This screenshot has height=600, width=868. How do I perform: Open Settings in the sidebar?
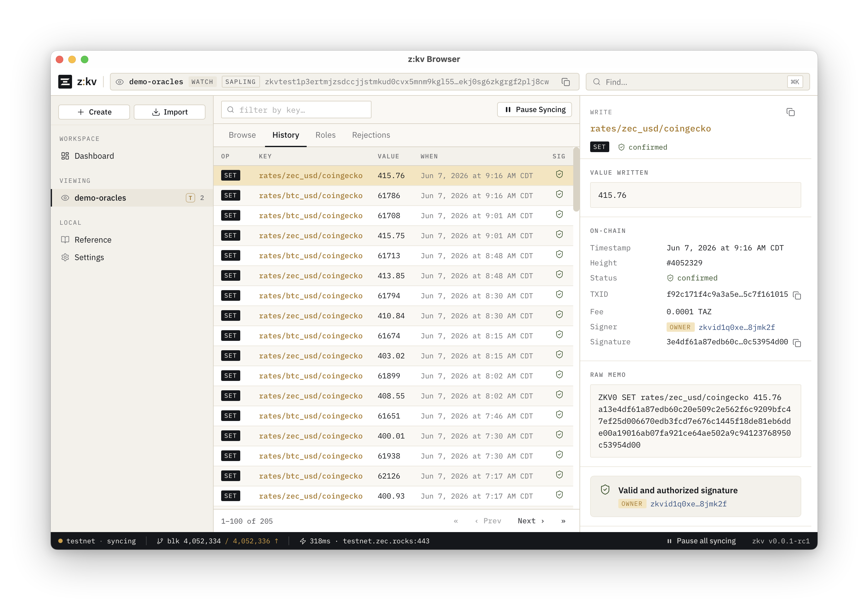pos(132,257)
